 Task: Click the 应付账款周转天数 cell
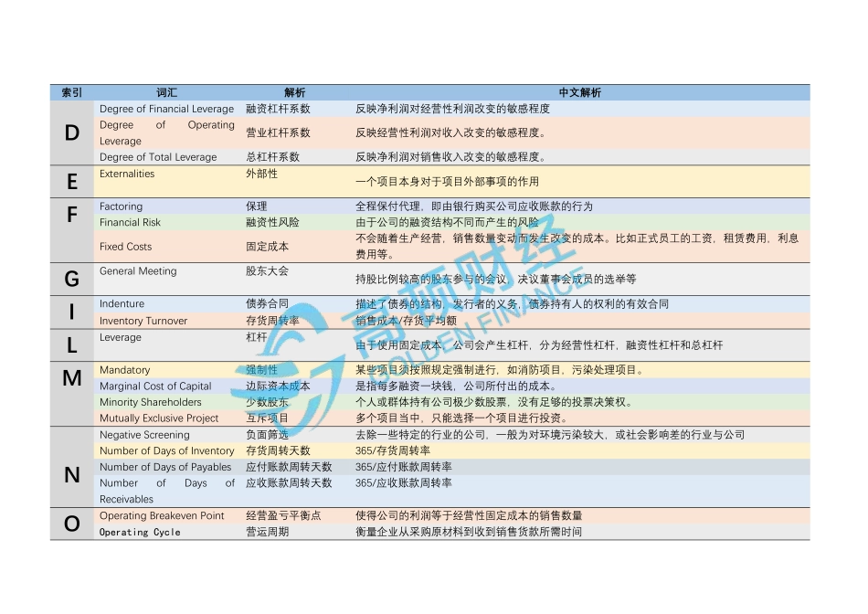click(289, 467)
